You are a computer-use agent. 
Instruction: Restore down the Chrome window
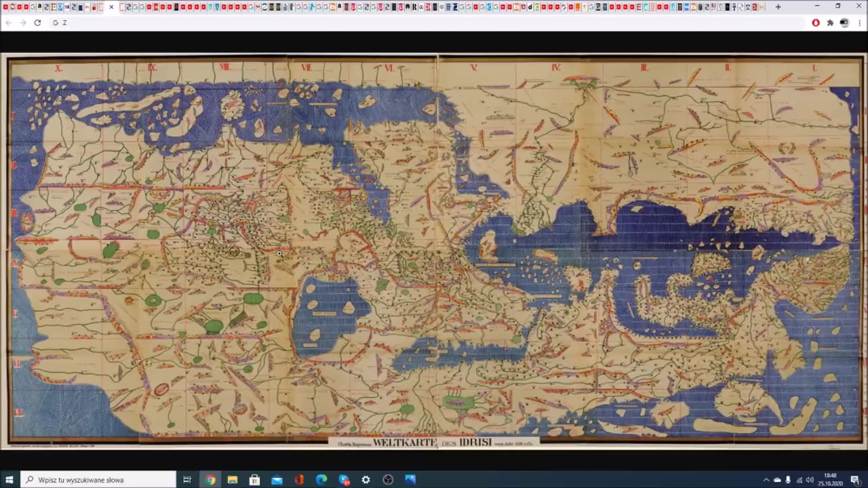point(837,6)
